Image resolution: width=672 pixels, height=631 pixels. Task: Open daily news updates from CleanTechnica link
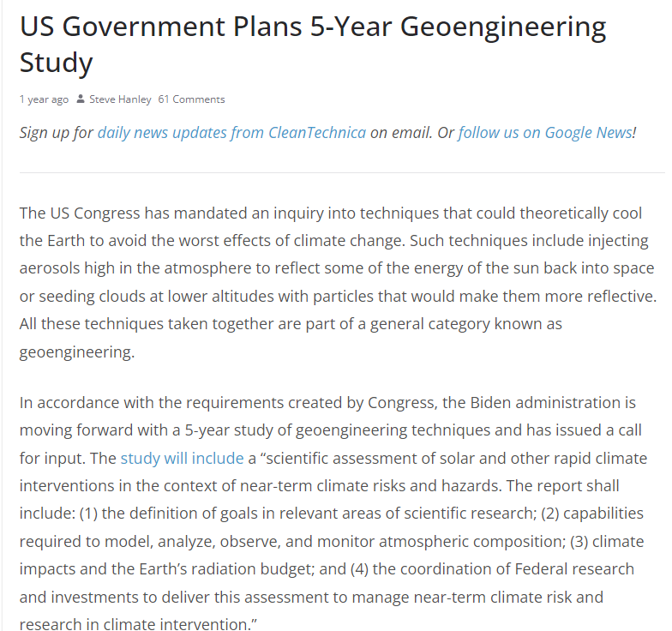pos(231,133)
